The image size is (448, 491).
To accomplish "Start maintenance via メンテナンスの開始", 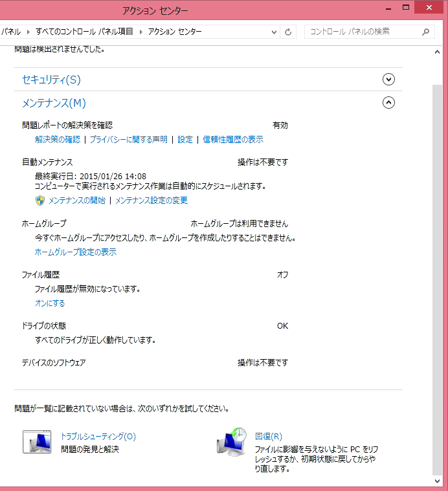I will click(x=77, y=201).
